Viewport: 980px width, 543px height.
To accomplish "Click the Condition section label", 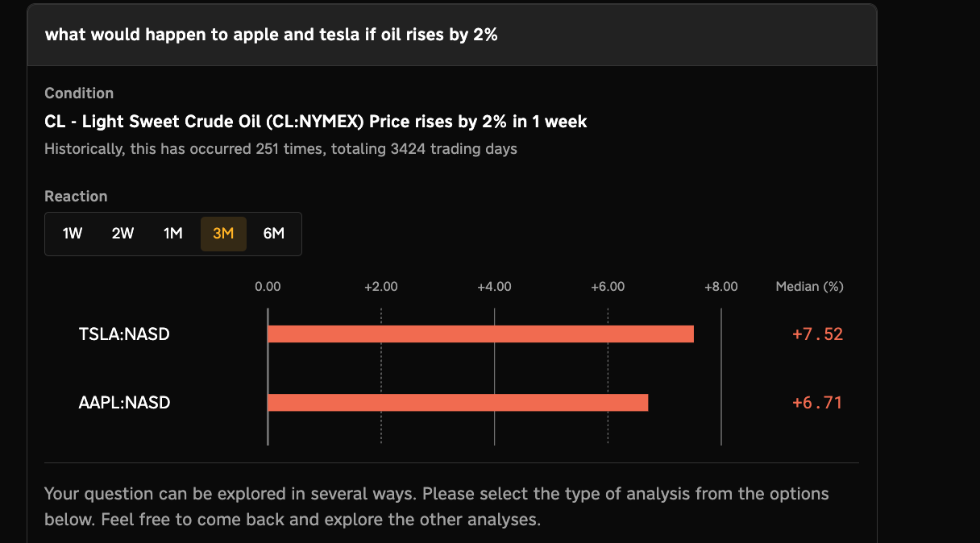I will (79, 93).
